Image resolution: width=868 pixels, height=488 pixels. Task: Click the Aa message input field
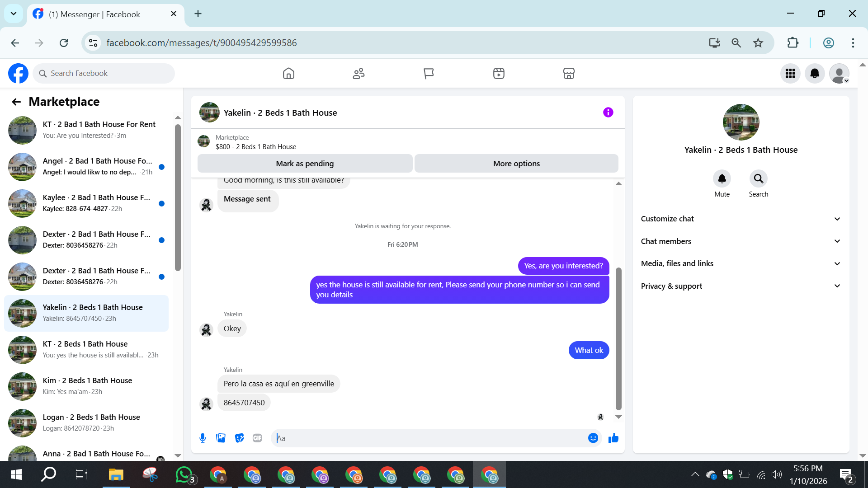[429, 438]
